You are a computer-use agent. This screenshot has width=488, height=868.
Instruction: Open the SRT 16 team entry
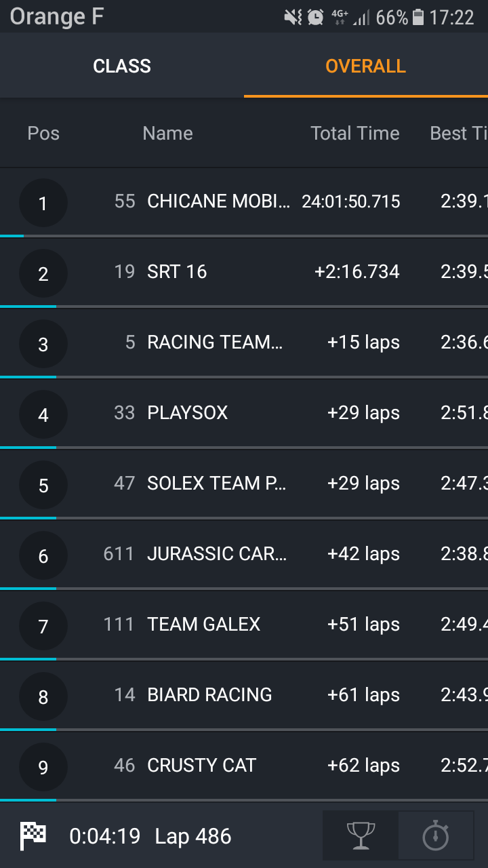pos(177,272)
